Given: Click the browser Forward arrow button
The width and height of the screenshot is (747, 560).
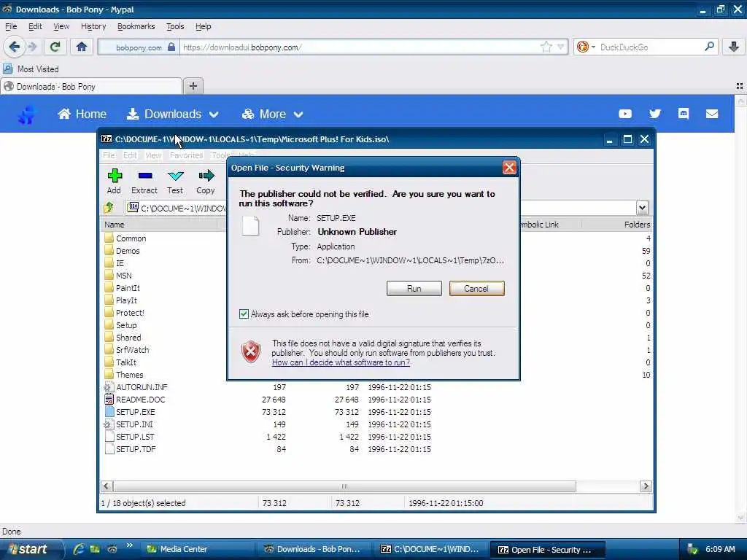Looking at the screenshot, I should coord(32,47).
